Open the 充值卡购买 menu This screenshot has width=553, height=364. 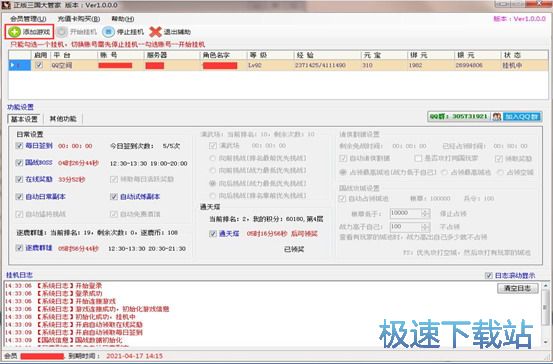pos(79,19)
